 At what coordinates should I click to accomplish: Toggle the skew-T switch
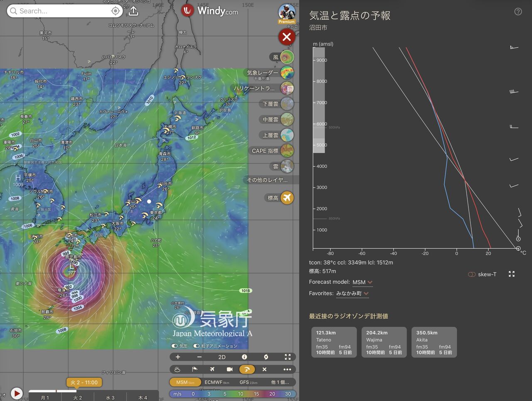(472, 274)
